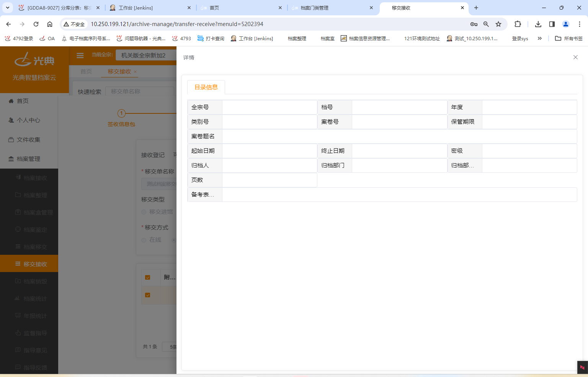Open 指导意见 submenu item
This screenshot has width=588, height=377.
pos(35,351)
